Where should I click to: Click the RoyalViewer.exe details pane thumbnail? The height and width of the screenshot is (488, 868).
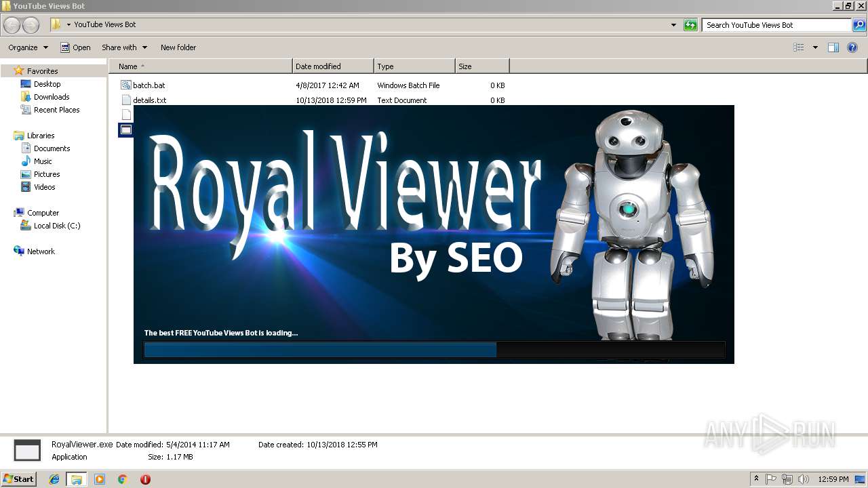(28, 451)
